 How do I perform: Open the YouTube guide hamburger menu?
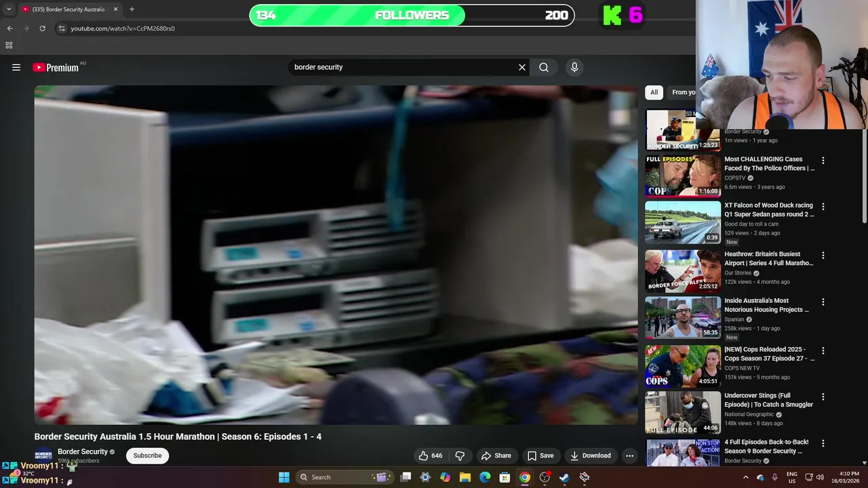click(16, 67)
